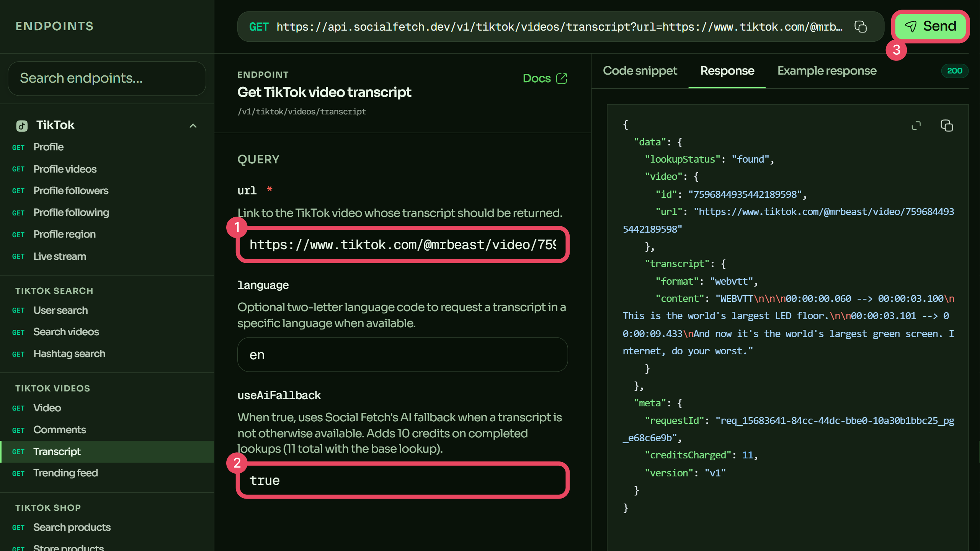Viewport: 980px width, 551px height.
Task: Copy the response JSON
Action: [947, 126]
